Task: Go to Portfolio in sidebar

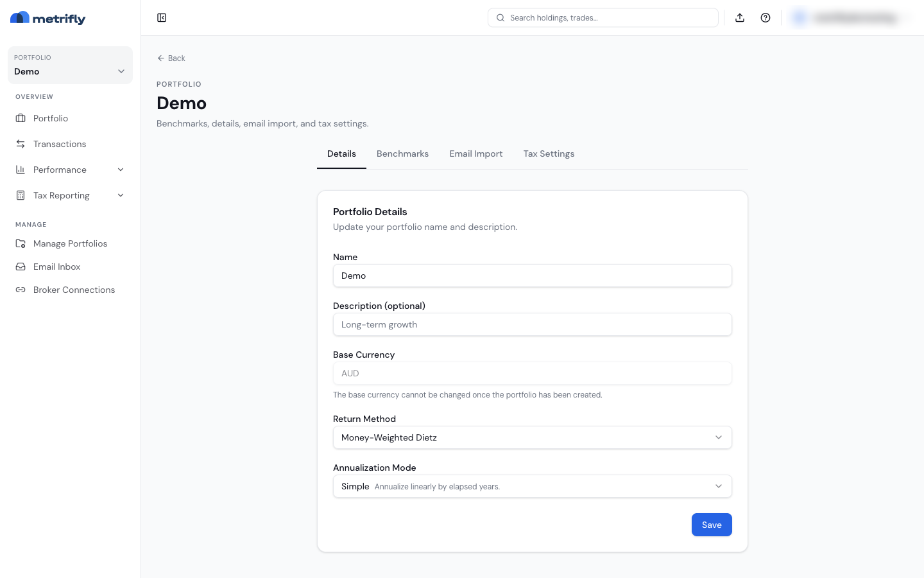Action: 70,118
